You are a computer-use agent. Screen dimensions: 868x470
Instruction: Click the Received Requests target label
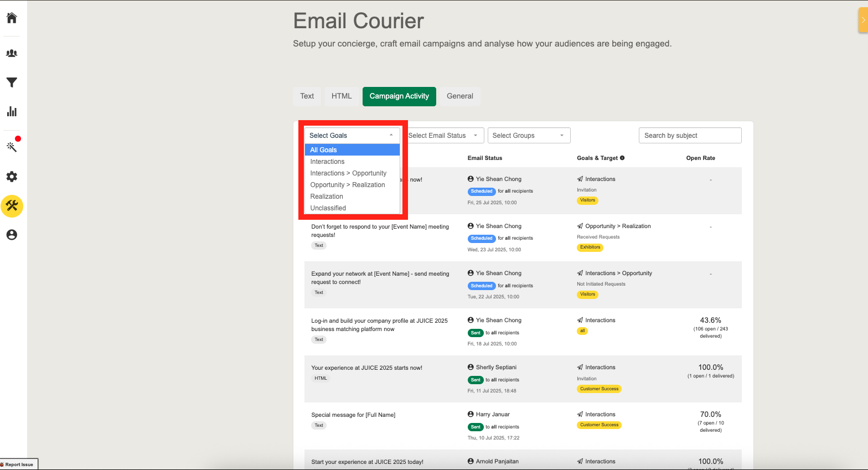[598, 237]
